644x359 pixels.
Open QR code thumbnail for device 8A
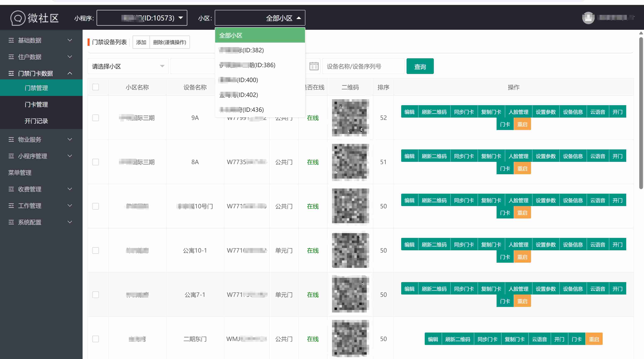(x=350, y=162)
